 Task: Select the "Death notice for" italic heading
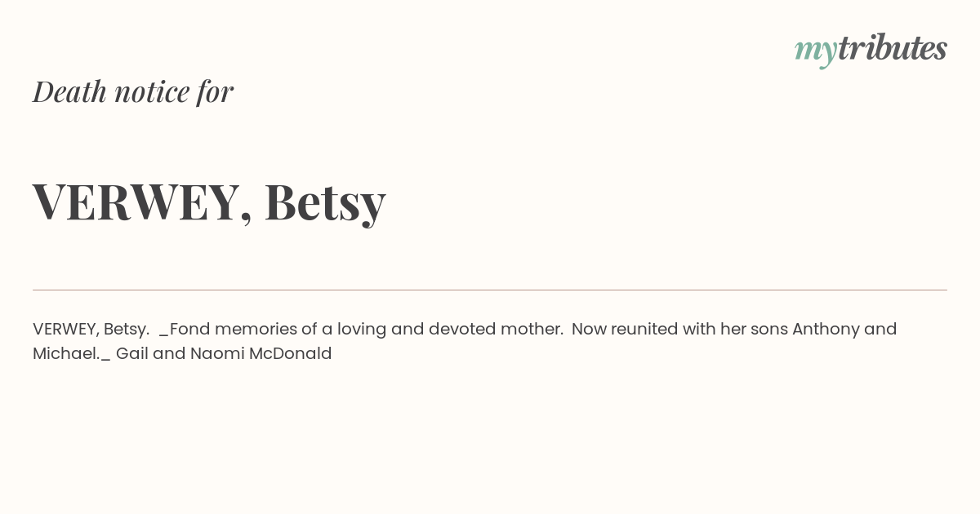coord(133,91)
